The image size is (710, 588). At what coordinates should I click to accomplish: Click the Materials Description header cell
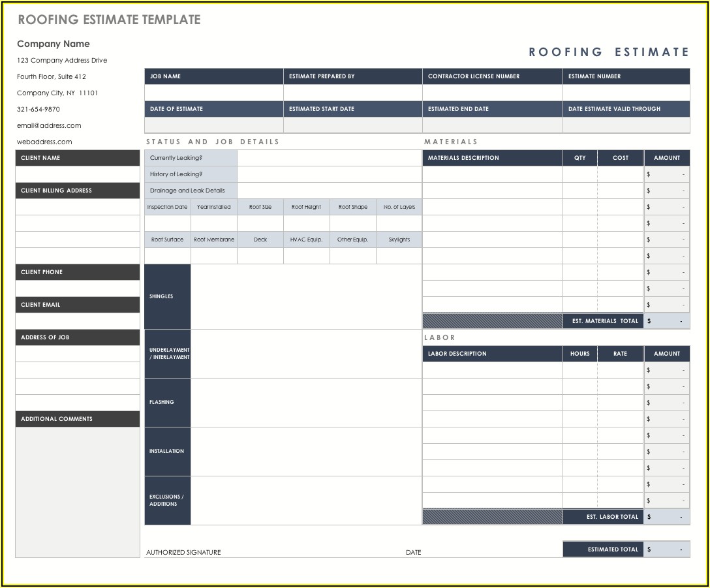click(492, 158)
